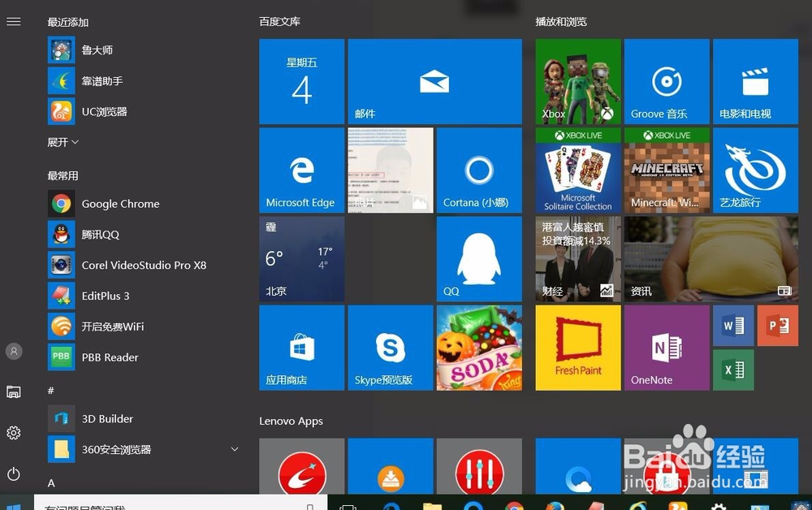The image size is (812, 510).
Task: Open the small PowerPoint tile
Action: pyautogui.click(x=778, y=326)
